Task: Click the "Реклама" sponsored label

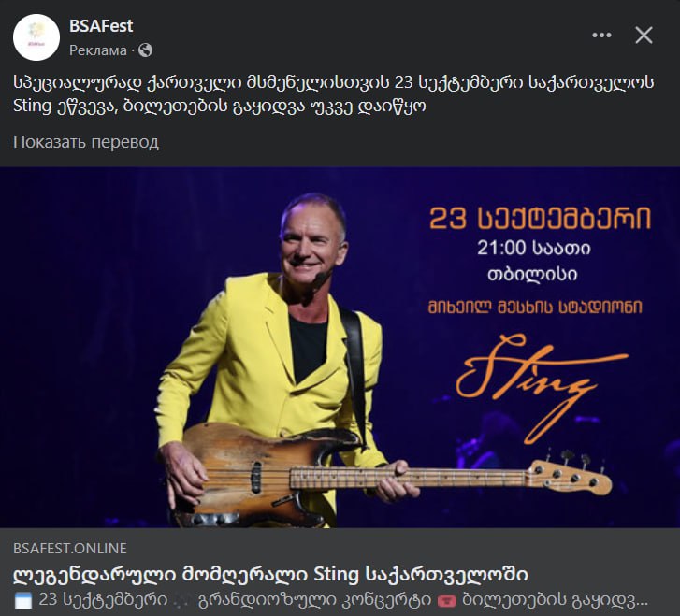Action: pos(97,50)
